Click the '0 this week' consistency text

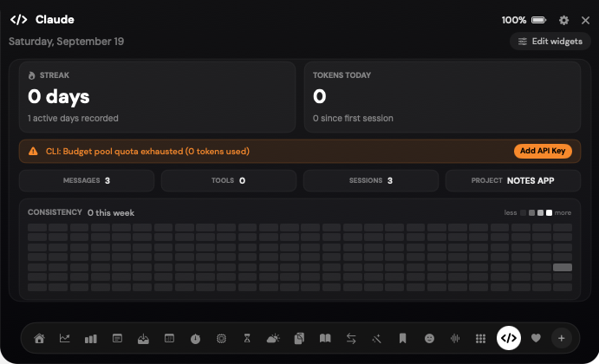111,212
